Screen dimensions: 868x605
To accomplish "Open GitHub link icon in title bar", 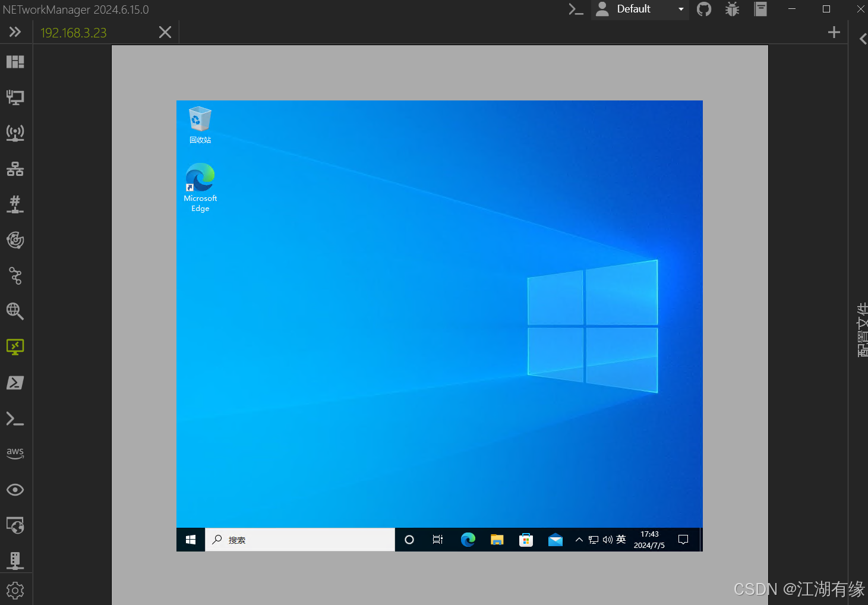I will tap(704, 9).
